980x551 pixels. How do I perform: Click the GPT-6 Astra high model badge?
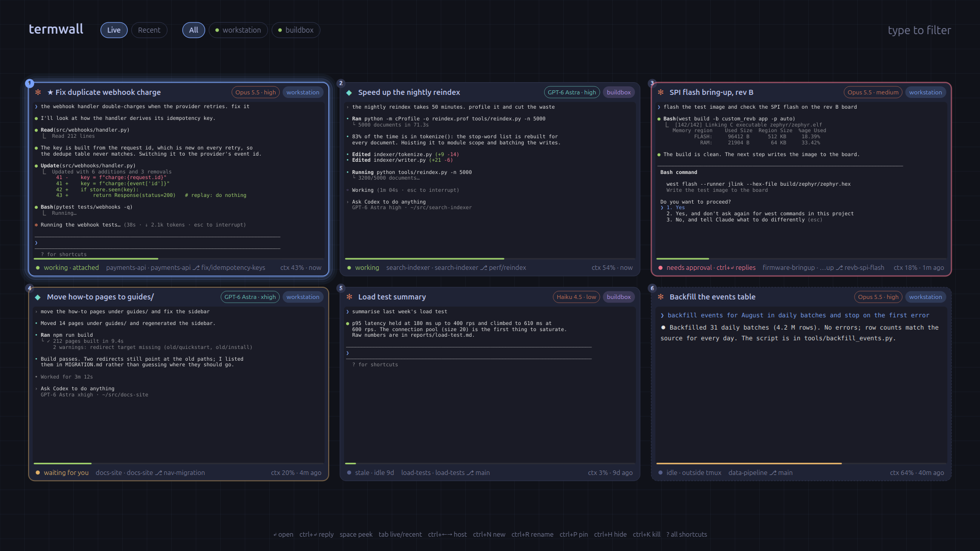coord(572,92)
